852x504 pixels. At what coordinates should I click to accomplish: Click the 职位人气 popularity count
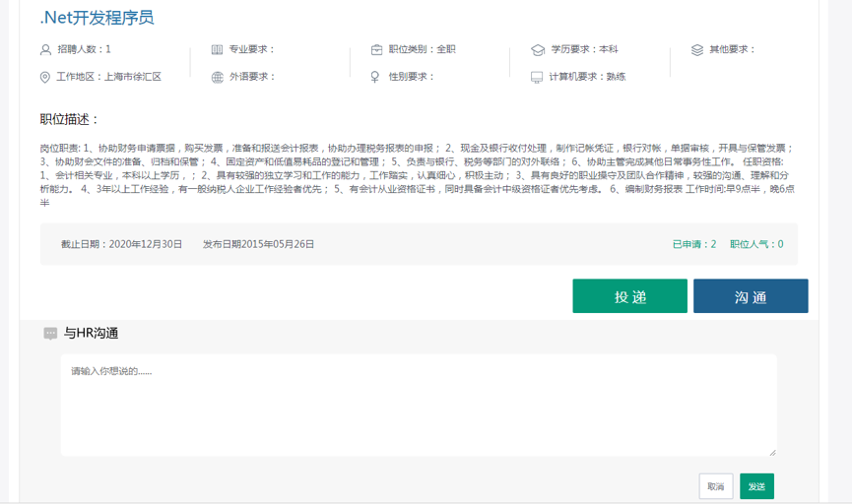pyautogui.click(x=756, y=244)
